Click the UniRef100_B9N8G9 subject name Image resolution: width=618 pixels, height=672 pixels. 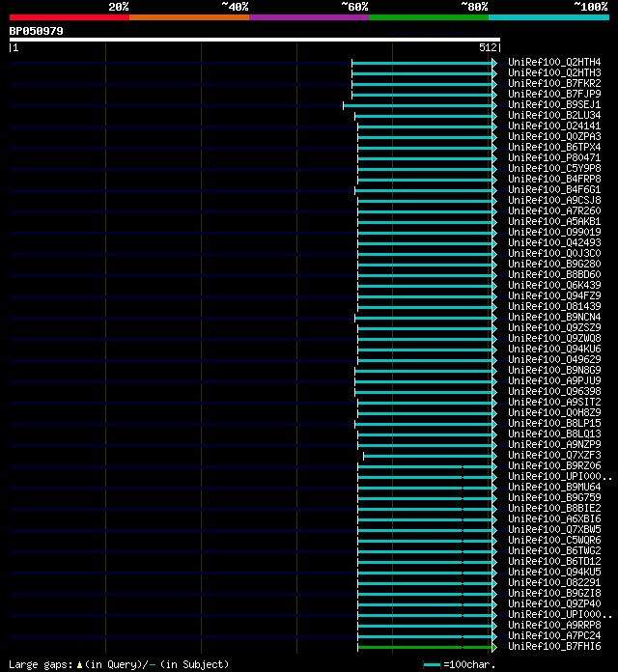(x=554, y=370)
